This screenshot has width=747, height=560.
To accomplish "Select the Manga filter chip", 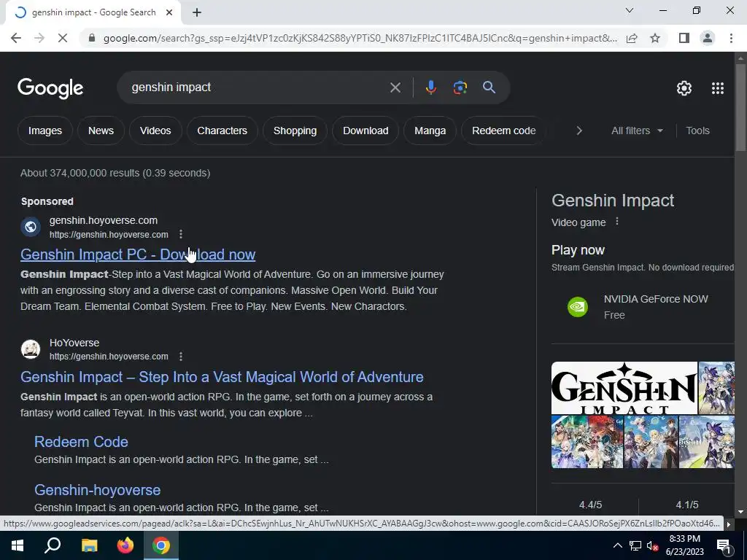I will 430,131.
